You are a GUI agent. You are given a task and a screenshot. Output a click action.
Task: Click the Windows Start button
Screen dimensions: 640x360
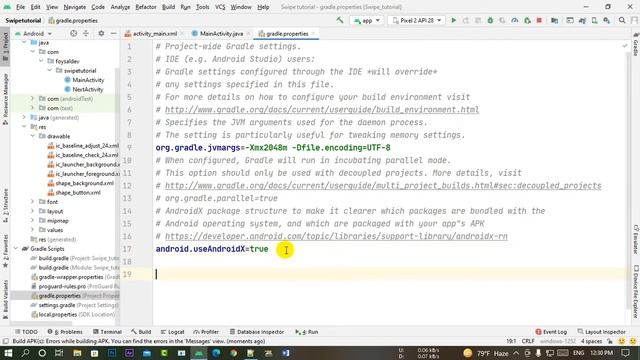coord(8,353)
